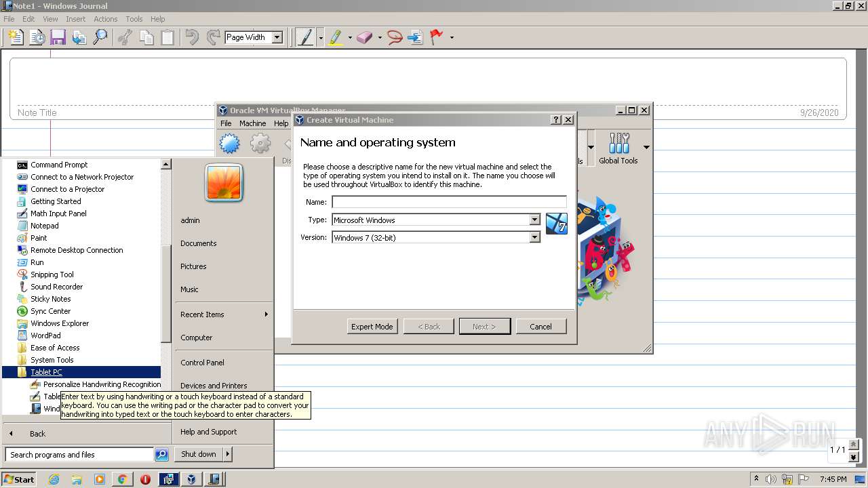868x488 pixels.
Task: Open the Insert menu in Windows Journal
Action: [x=75, y=19]
